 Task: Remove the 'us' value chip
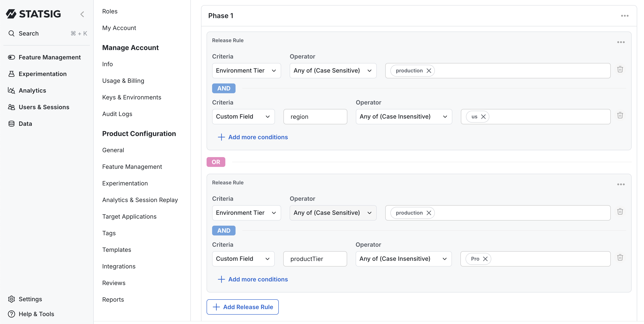pyautogui.click(x=483, y=117)
